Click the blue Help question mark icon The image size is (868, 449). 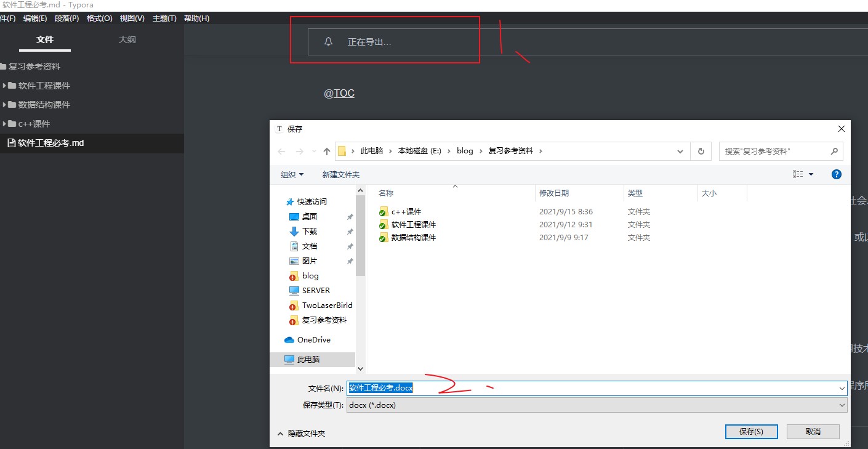(x=836, y=174)
